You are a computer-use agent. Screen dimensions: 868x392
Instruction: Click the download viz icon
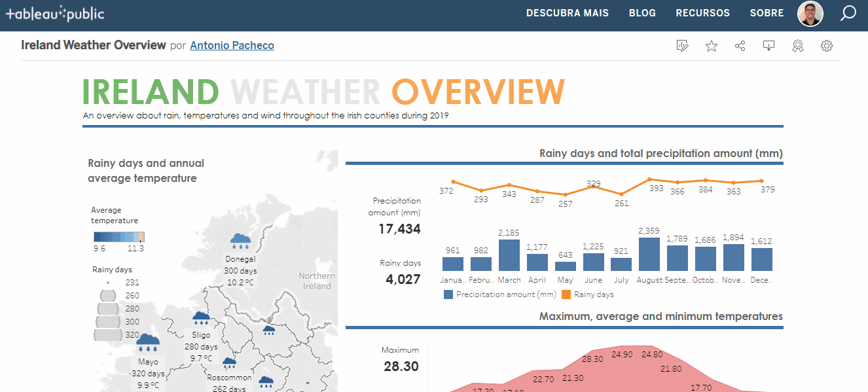click(x=769, y=45)
